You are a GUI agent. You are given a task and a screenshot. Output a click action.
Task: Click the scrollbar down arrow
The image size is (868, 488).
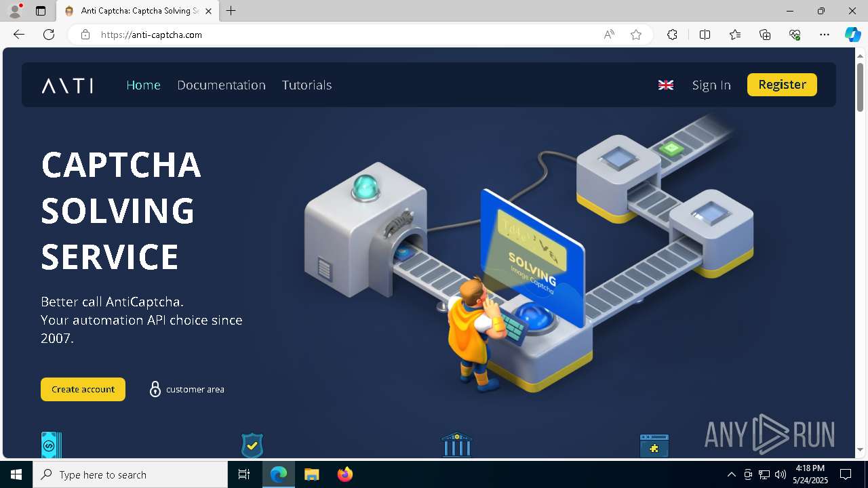pos(860,449)
